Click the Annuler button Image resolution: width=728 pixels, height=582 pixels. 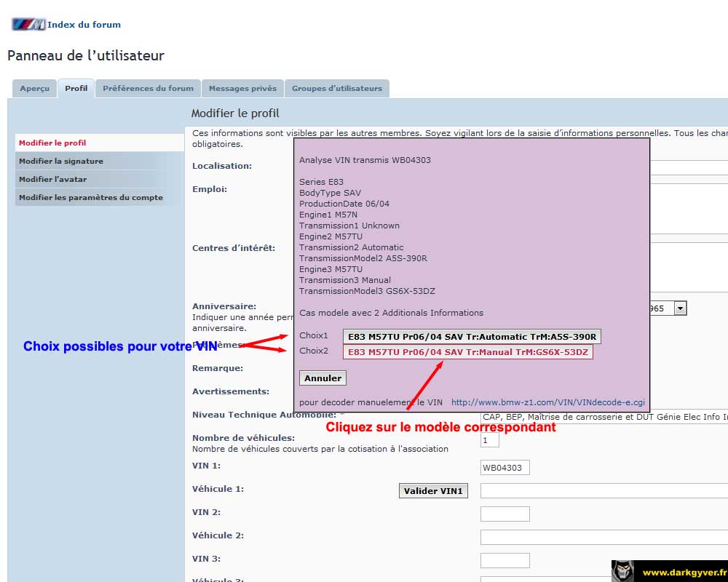[323, 378]
